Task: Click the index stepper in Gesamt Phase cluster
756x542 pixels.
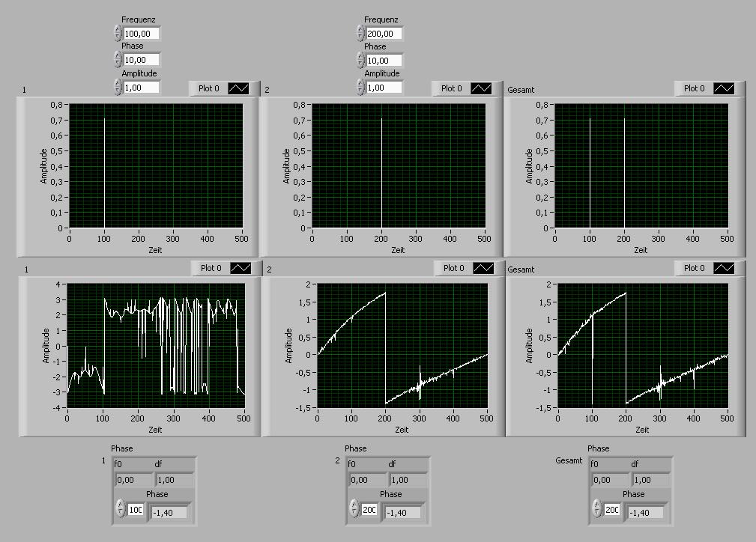Action: point(597,509)
